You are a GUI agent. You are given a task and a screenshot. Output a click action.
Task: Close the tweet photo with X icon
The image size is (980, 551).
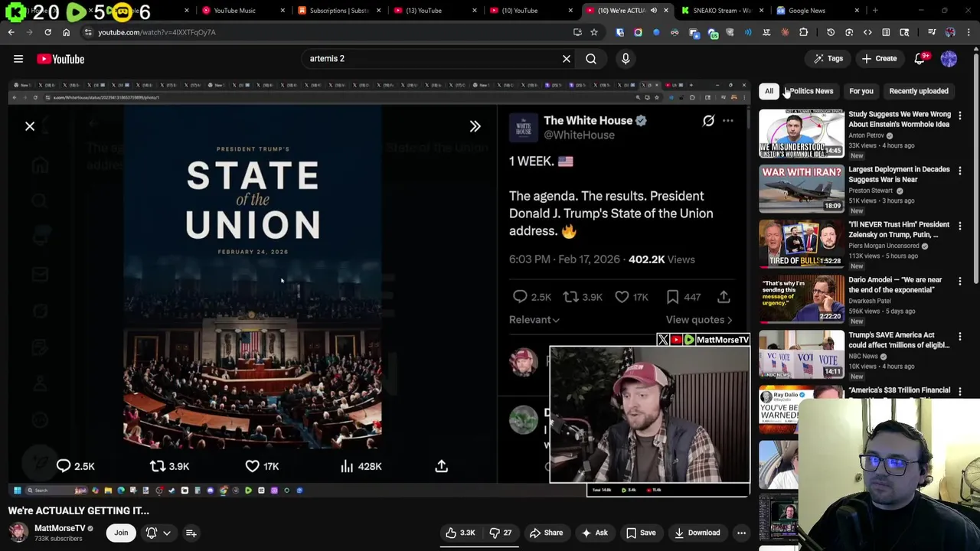pyautogui.click(x=30, y=126)
